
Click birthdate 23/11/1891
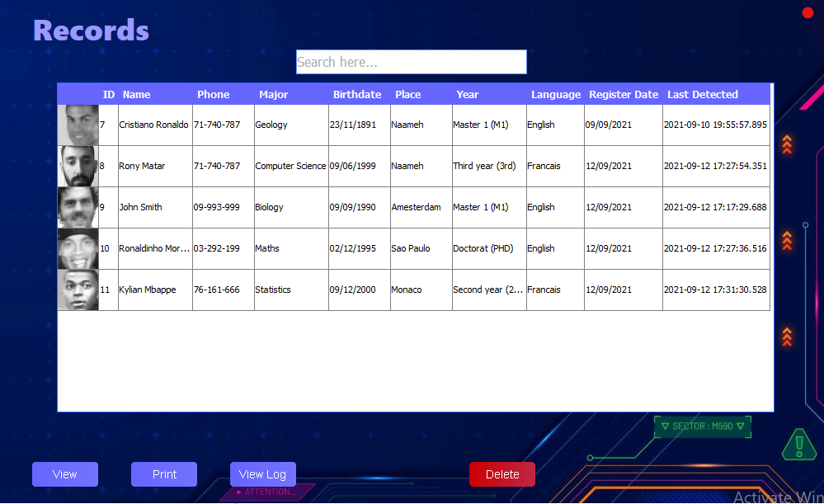coord(360,125)
